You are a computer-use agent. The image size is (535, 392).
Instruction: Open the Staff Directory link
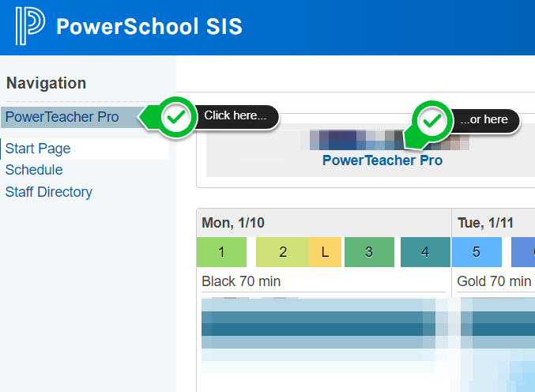[49, 192]
